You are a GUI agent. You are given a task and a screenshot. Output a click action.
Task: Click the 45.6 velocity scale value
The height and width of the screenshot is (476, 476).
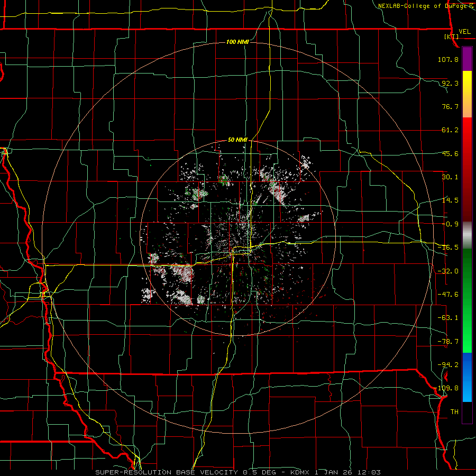coord(450,153)
